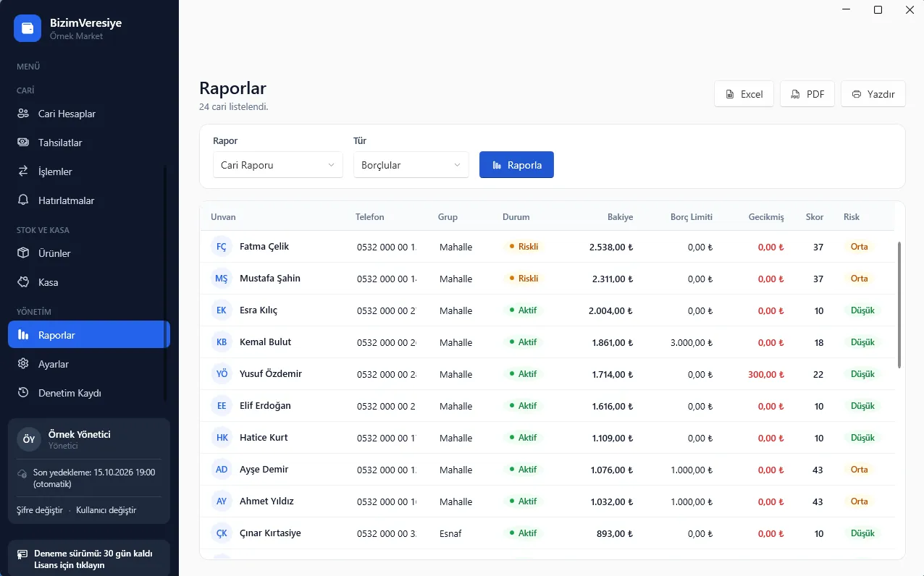Go to the Tahsilatlar section

point(89,143)
